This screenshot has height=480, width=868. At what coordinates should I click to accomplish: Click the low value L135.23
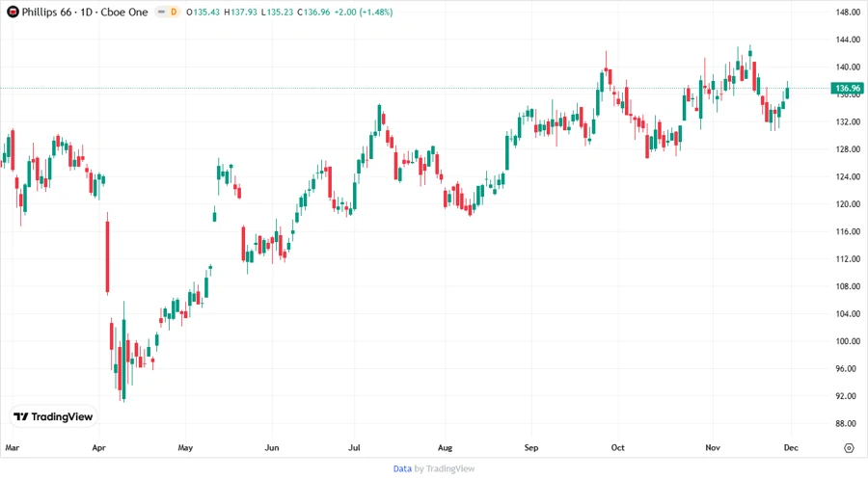(277, 12)
